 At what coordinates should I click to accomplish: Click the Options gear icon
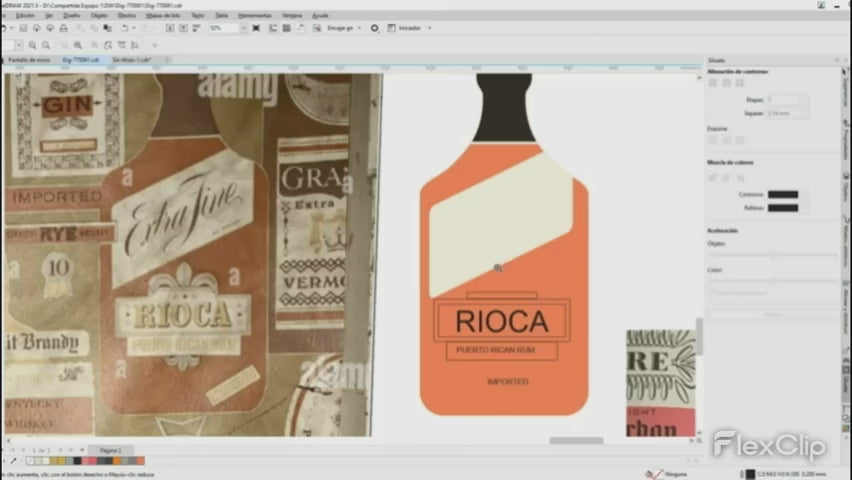[x=374, y=28]
